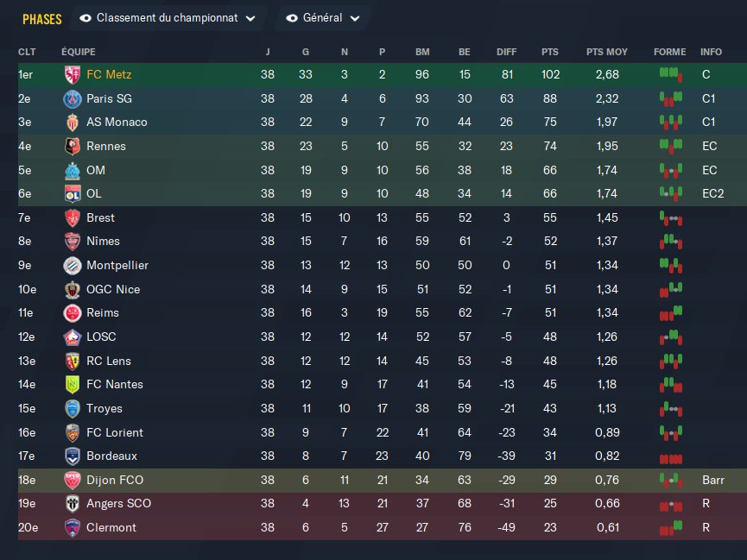Click the eye icon beside Général
The width and height of the screenshot is (747, 560).
292,18
